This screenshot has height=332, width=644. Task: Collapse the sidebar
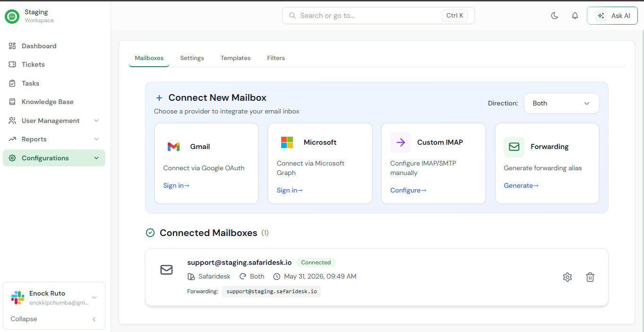[x=54, y=319]
